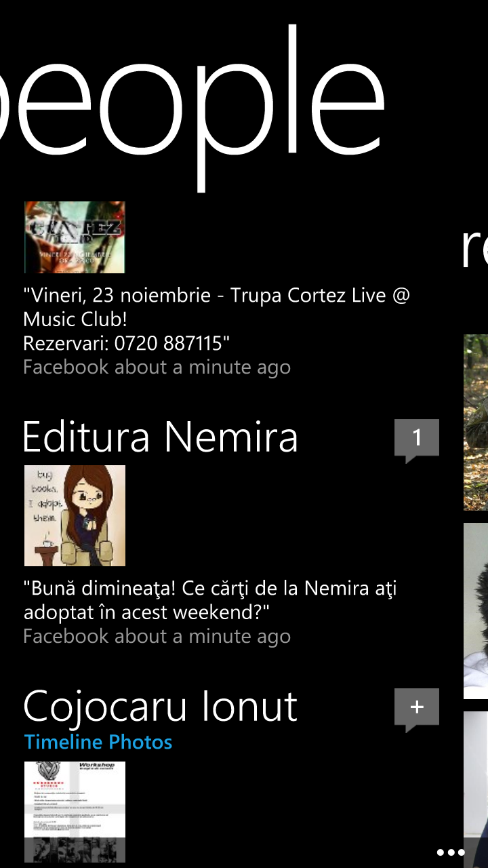Open the comment bubble showing 1

coord(416,439)
